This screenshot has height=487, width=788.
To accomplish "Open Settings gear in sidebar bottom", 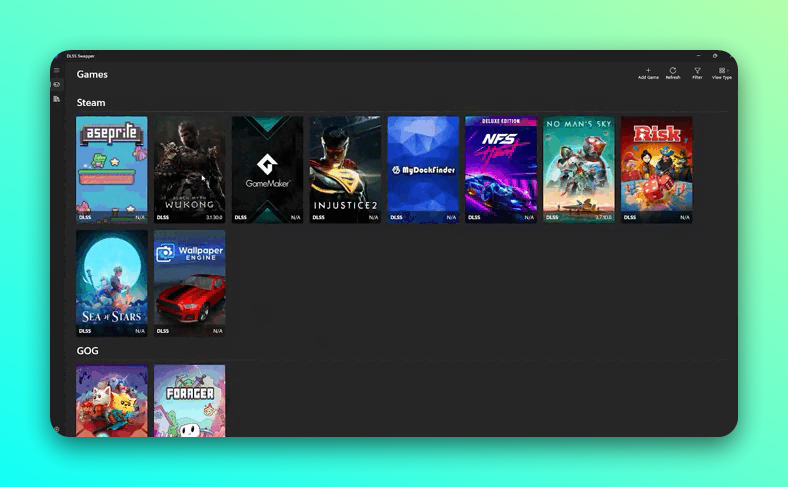I will click(x=57, y=429).
